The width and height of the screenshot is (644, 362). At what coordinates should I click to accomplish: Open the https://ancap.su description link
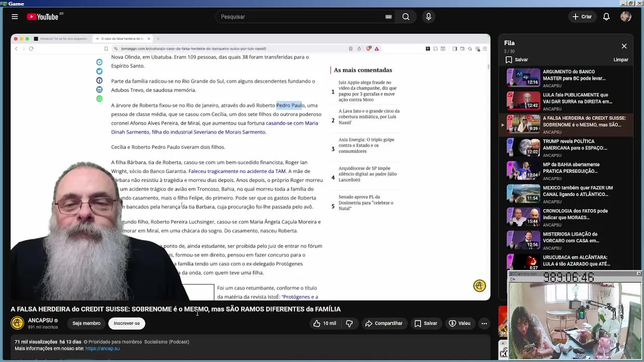coord(103,348)
